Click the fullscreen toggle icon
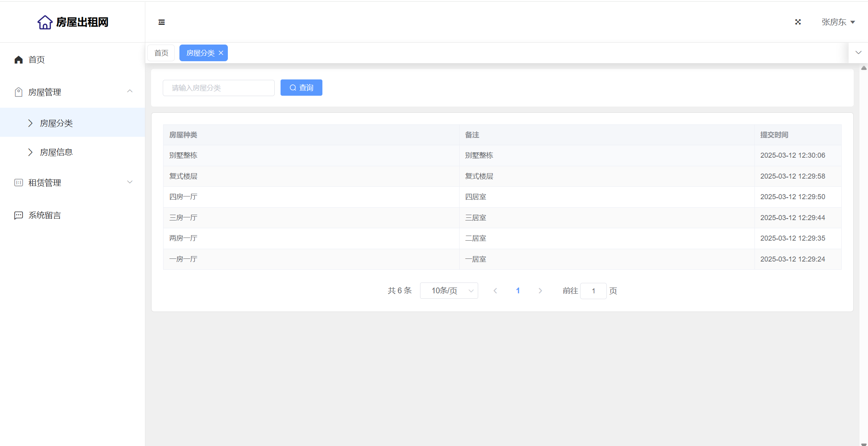 (798, 22)
